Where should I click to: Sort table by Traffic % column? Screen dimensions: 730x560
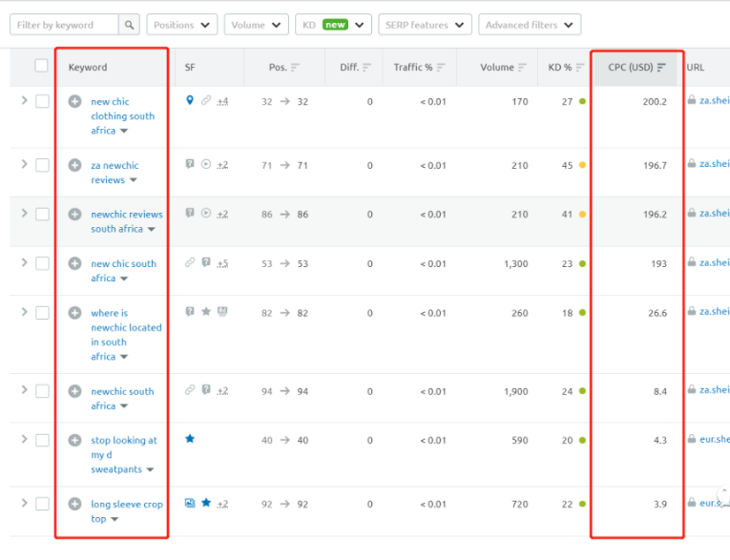(x=420, y=68)
